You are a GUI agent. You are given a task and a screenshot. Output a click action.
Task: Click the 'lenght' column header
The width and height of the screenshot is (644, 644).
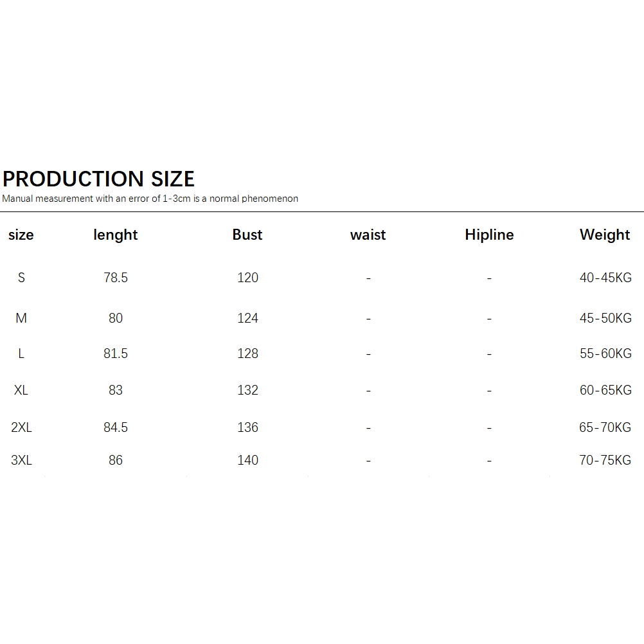(116, 235)
